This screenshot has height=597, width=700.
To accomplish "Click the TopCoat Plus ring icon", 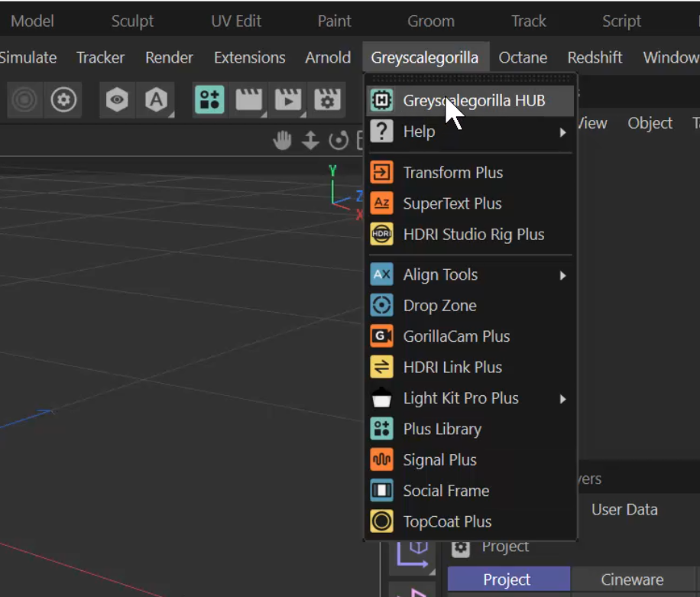I will (381, 521).
